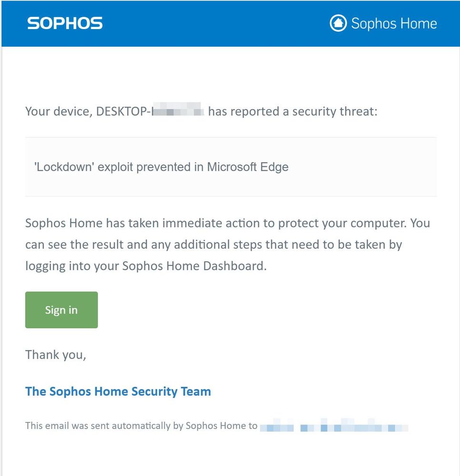Click blank right side of gray threat box
The width and height of the screenshot is (460, 476).
[x=364, y=167]
